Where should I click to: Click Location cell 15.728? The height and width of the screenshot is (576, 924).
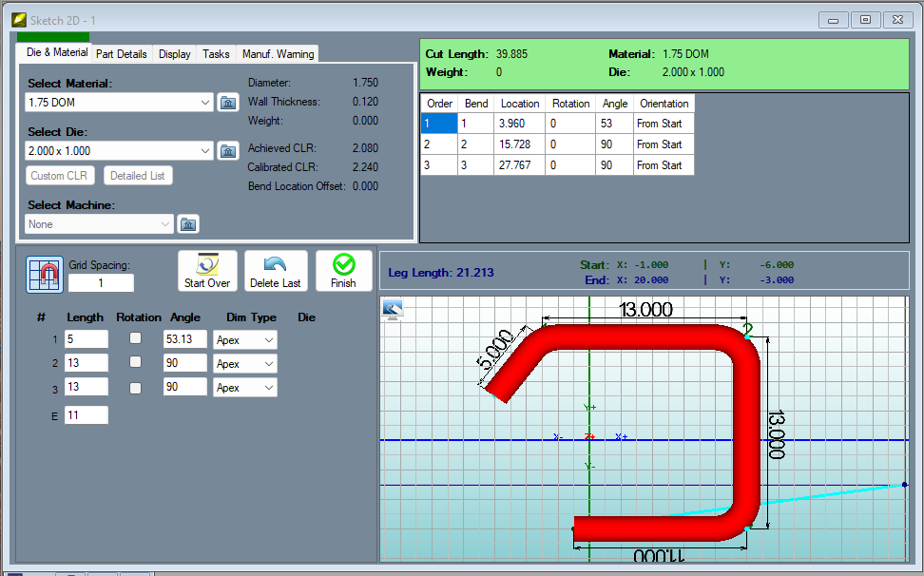520,144
